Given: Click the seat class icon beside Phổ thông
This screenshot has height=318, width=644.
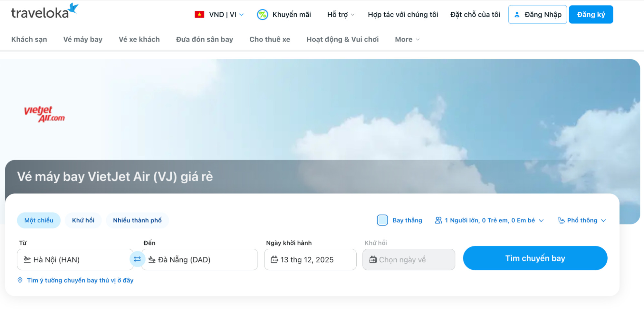Looking at the screenshot, I should (x=561, y=220).
